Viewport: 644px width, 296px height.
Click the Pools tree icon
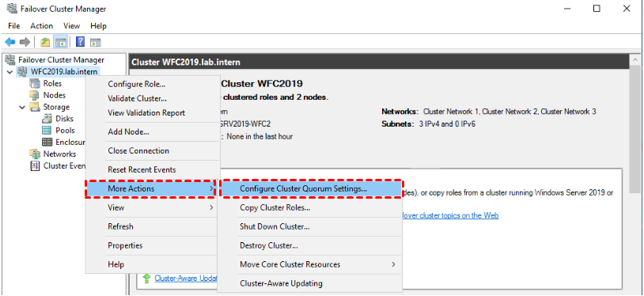point(47,131)
